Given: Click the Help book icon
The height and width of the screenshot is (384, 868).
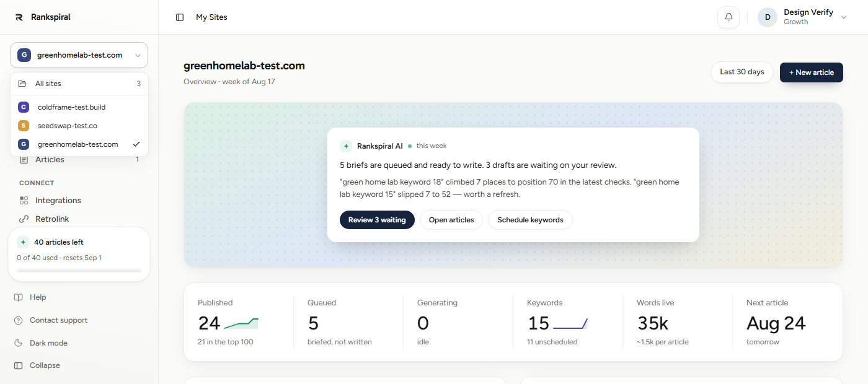Looking at the screenshot, I should click(x=19, y=297).
